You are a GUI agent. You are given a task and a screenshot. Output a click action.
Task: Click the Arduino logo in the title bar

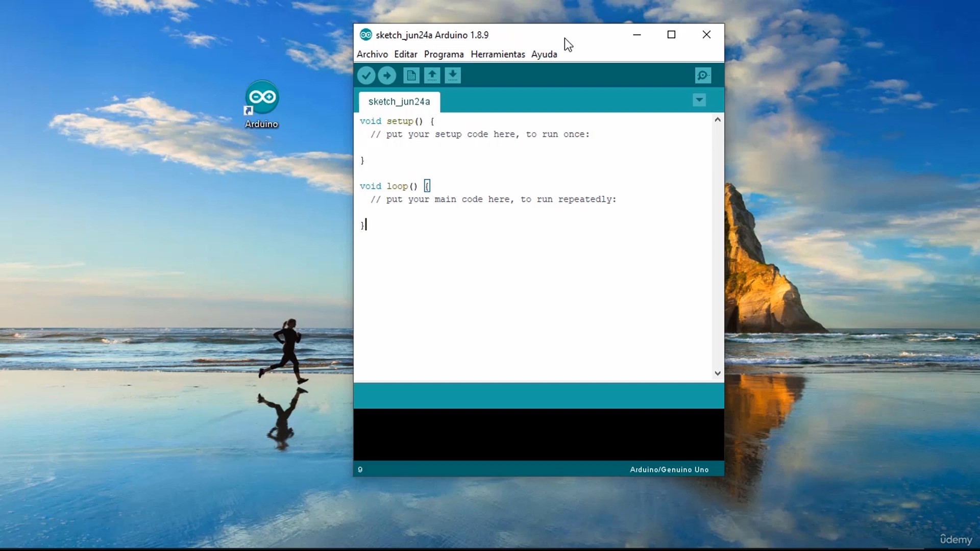point(365,35)
